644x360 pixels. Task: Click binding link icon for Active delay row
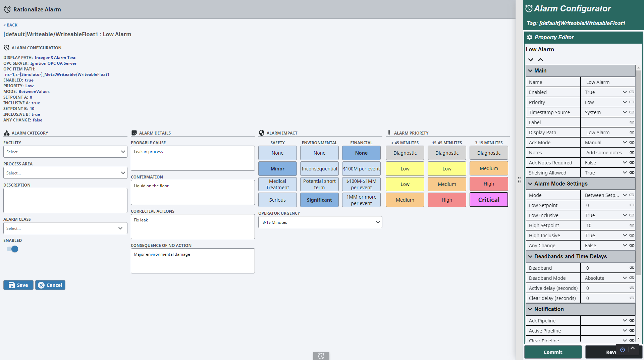632,288
